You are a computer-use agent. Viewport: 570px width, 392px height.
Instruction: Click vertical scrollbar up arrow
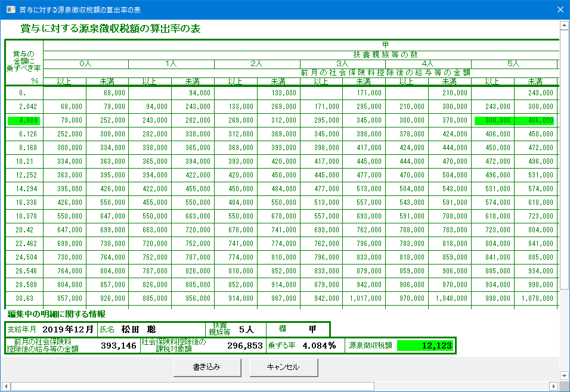(564, 26)
